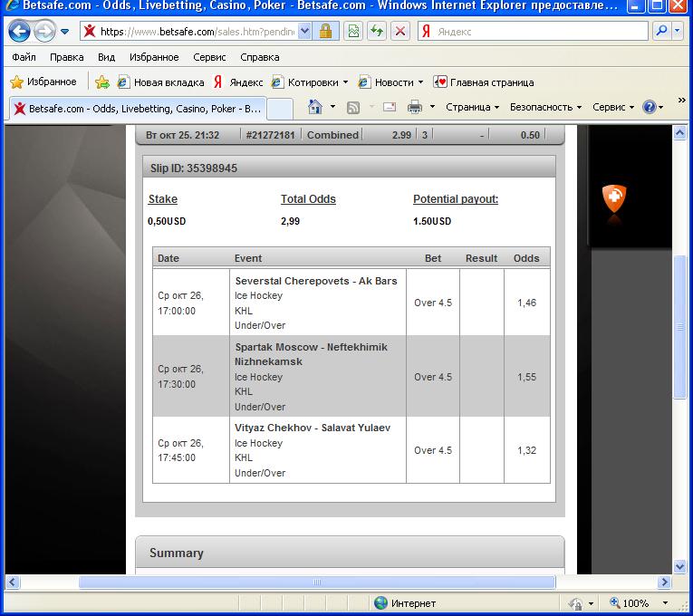This screenshot has width=693, height=616.
Task: Click the Betsafe favicon in address bar
Action: [90, 32]
